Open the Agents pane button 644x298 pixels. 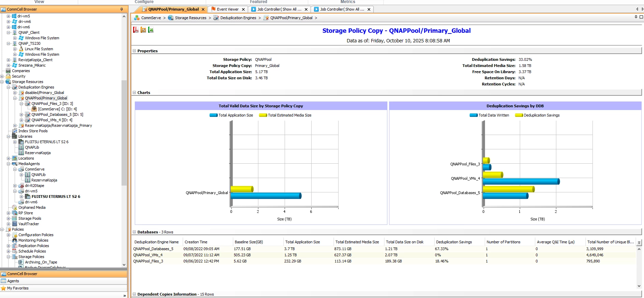(13, 281)
